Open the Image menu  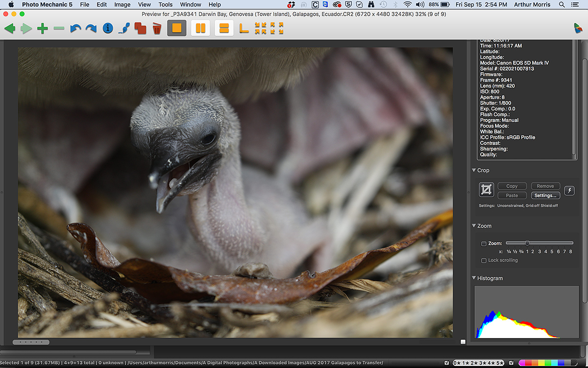[122, 4]
